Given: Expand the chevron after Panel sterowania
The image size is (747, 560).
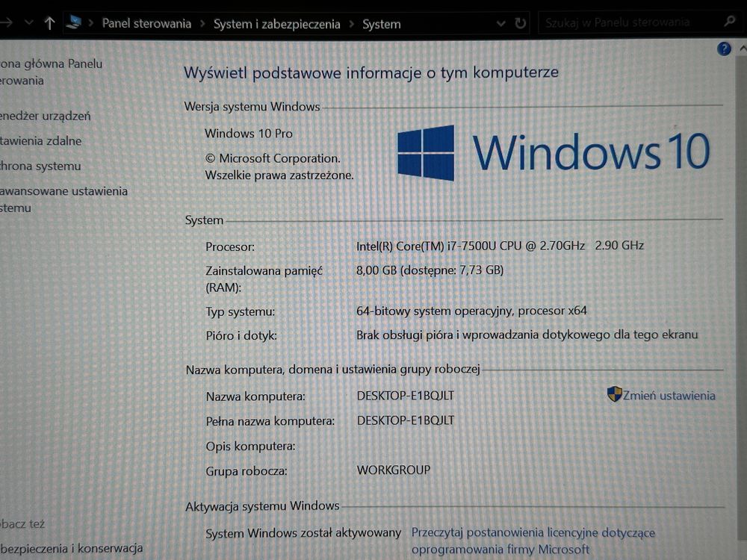Looking at the screenshot, I should point(202,24).
